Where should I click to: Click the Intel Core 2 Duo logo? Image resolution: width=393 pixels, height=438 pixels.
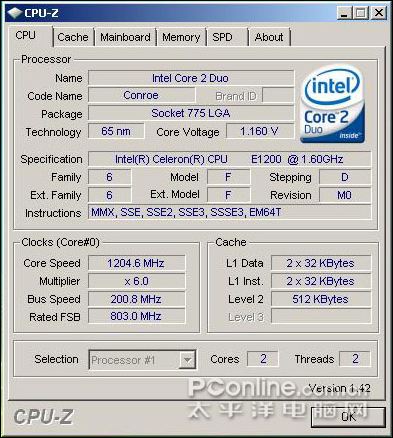332,104
